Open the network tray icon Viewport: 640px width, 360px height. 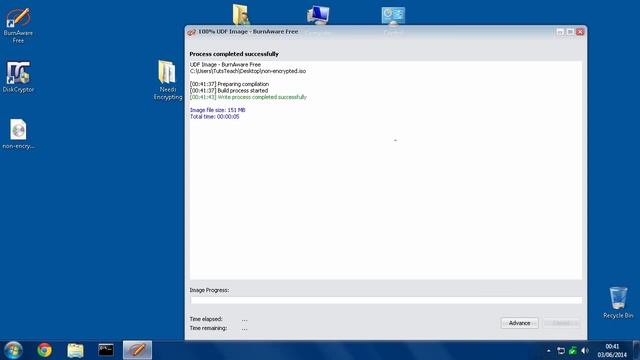click(561, 351)
